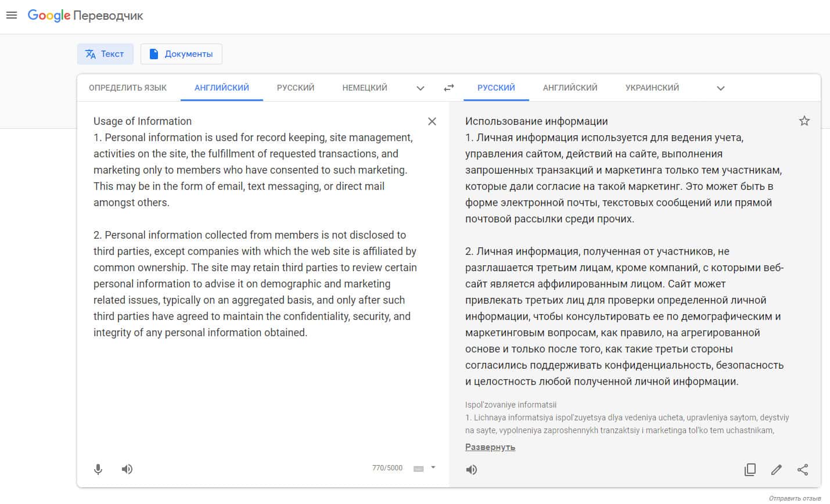The width and height of the screenshot is (830, 504).
Task: Swap source and target languages
Action: coord(449,88)
